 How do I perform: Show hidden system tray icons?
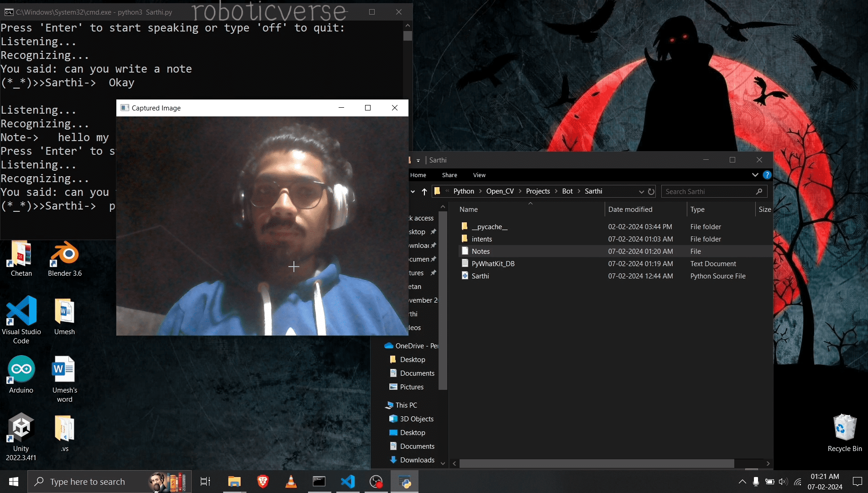(743, 482)
